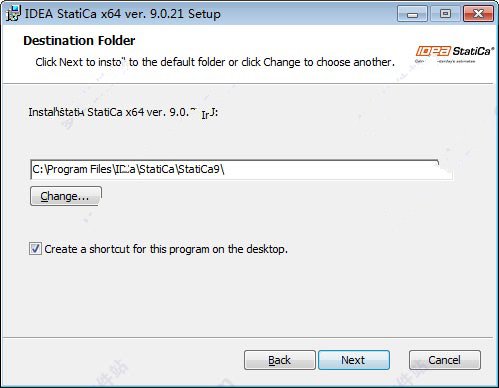
Task: Click the IDEA StatiCa logo in header
Action: pyautogui.click(x=455, y=54)
